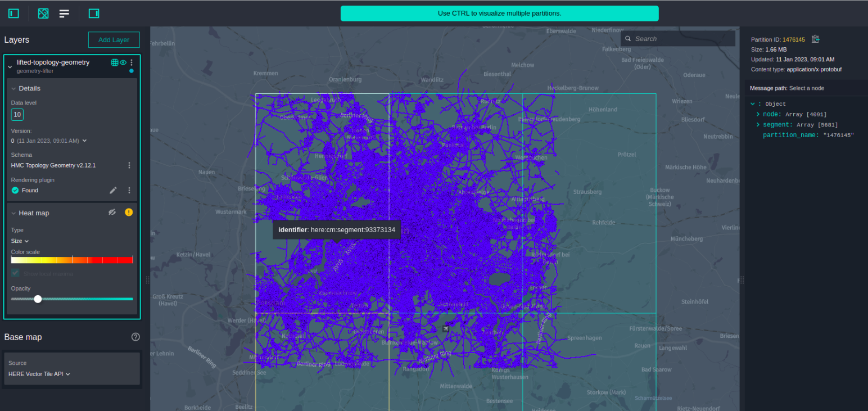Viewport: 868px width, 411px height.
Task: Collapse the root Object tree node
Action: (x=753, y=104)
